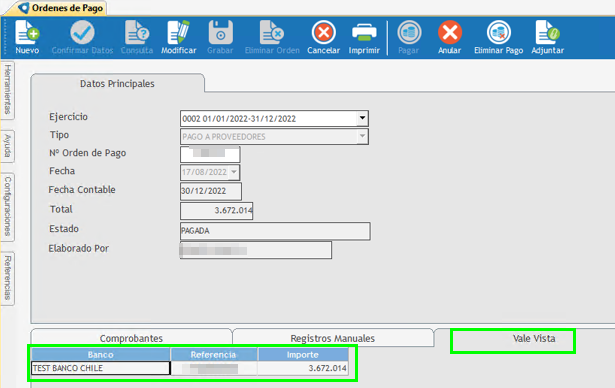Click the Modificar pencil icon
The height and width of the screenshot is (388, 615).
178,32
